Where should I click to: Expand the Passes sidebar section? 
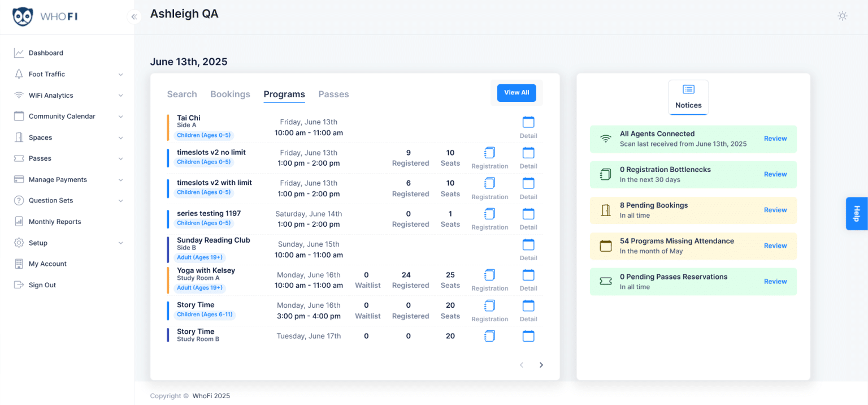coord(18,158)
